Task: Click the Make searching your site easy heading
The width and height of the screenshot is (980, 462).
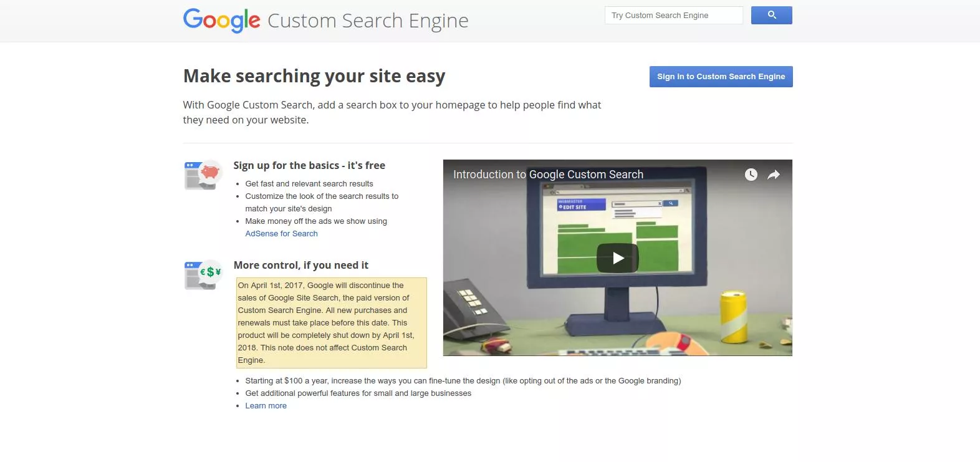Action: click(314, 76)
